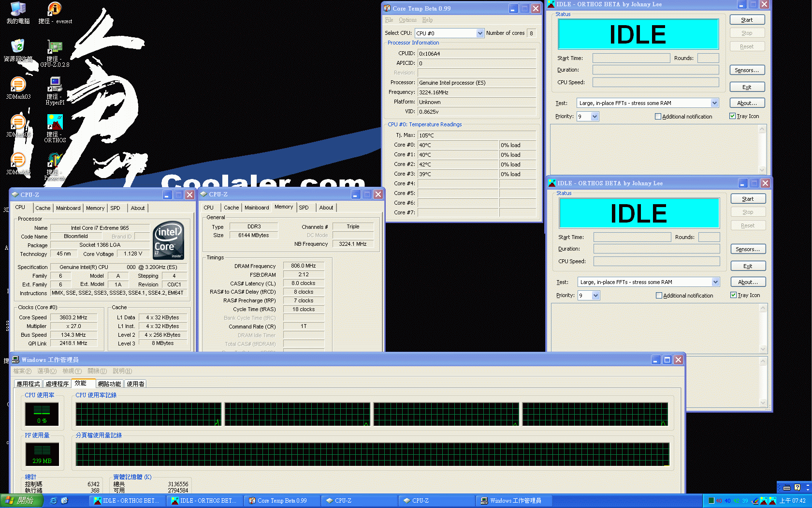The width and height of the screenshot is (812, 508).
Task: Close the left CPU-Z window
Action: click(189, 194)
